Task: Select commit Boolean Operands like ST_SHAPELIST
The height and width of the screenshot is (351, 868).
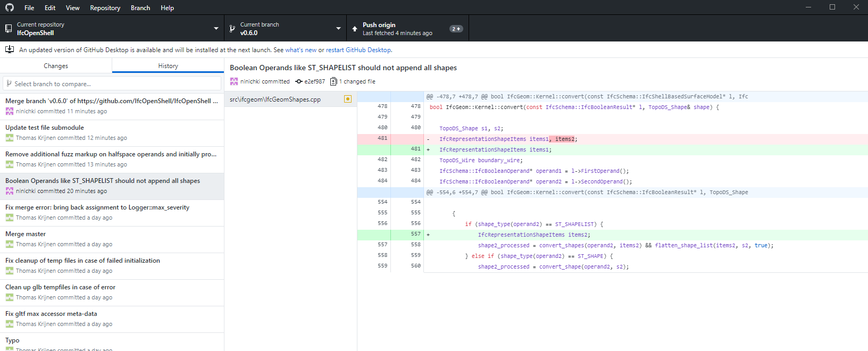Action: coord(112,186)
